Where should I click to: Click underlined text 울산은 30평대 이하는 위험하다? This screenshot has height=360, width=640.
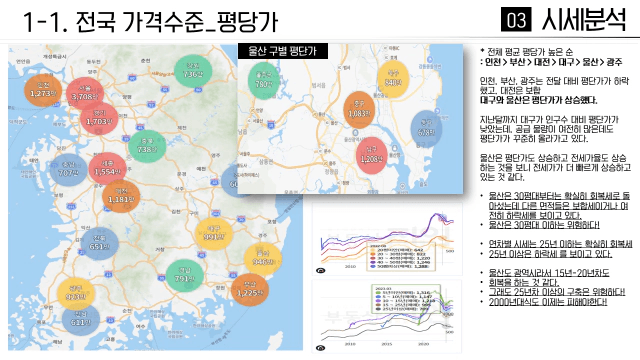[544, 225]
